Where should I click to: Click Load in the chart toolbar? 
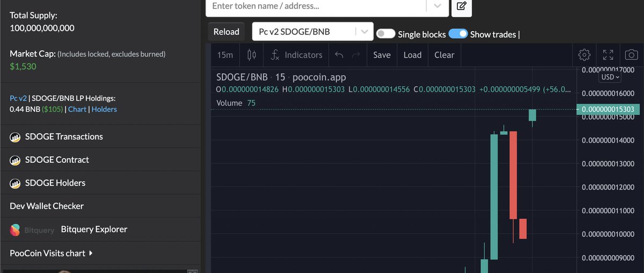(x=412, y=55)
